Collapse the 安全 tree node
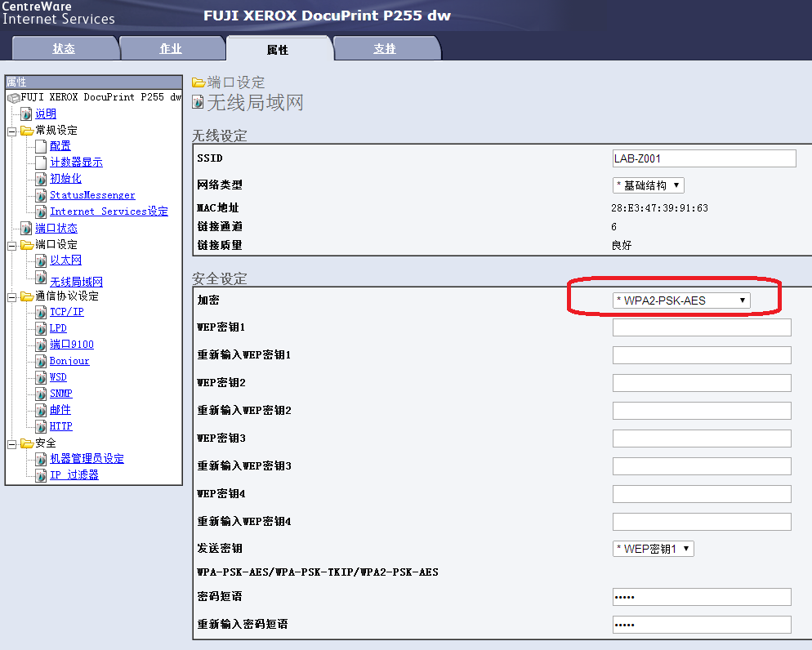The image size is (812, 650). click(x=12, y=444)
